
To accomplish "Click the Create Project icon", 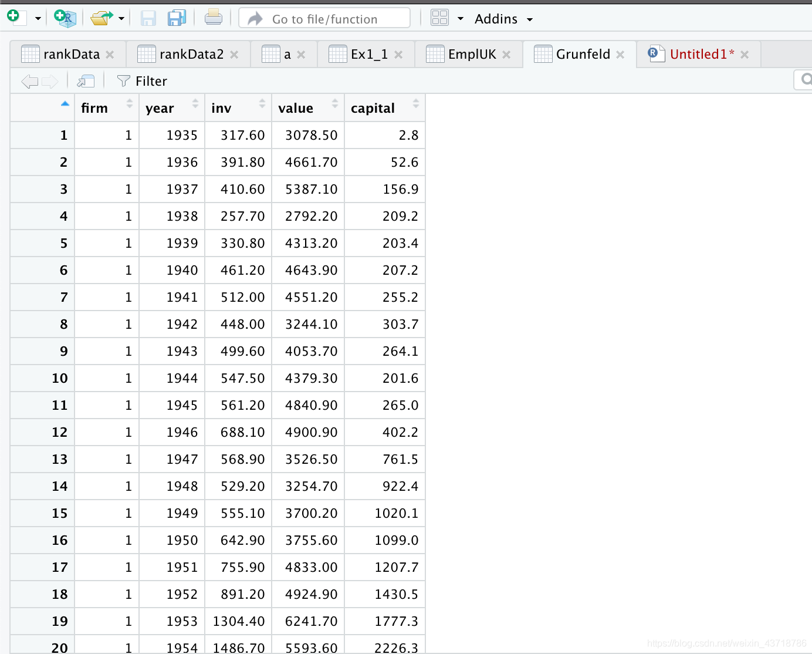I will click(65, 18).
